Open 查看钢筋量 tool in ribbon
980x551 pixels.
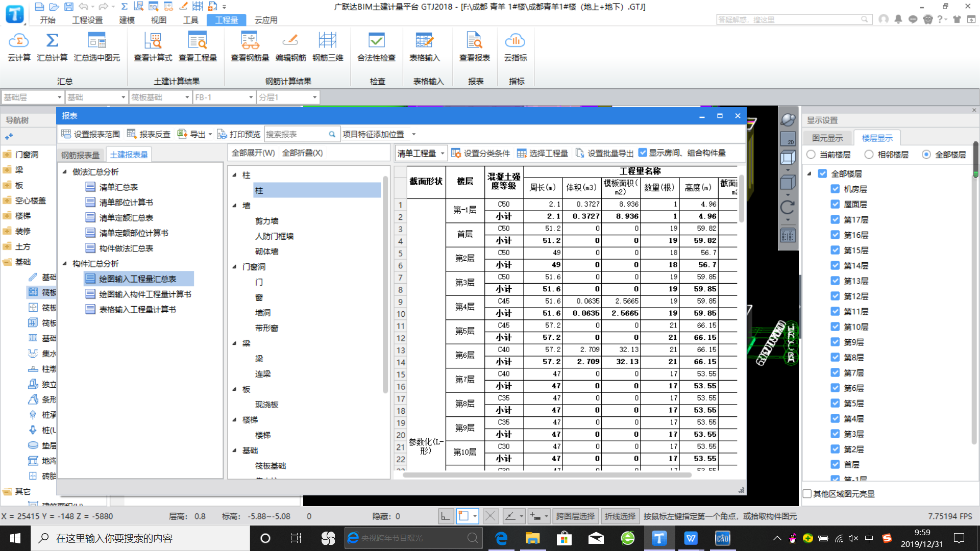click(250, 41)
